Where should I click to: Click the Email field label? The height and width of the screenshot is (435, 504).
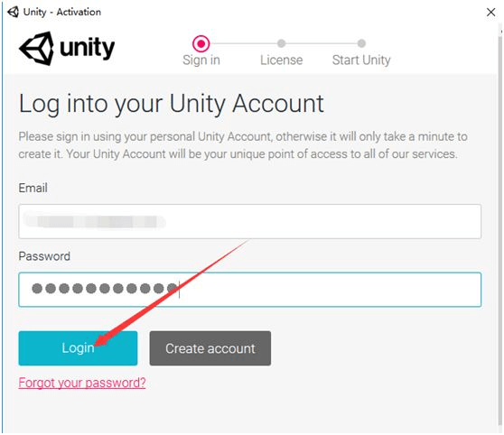[x=33, y=188]
